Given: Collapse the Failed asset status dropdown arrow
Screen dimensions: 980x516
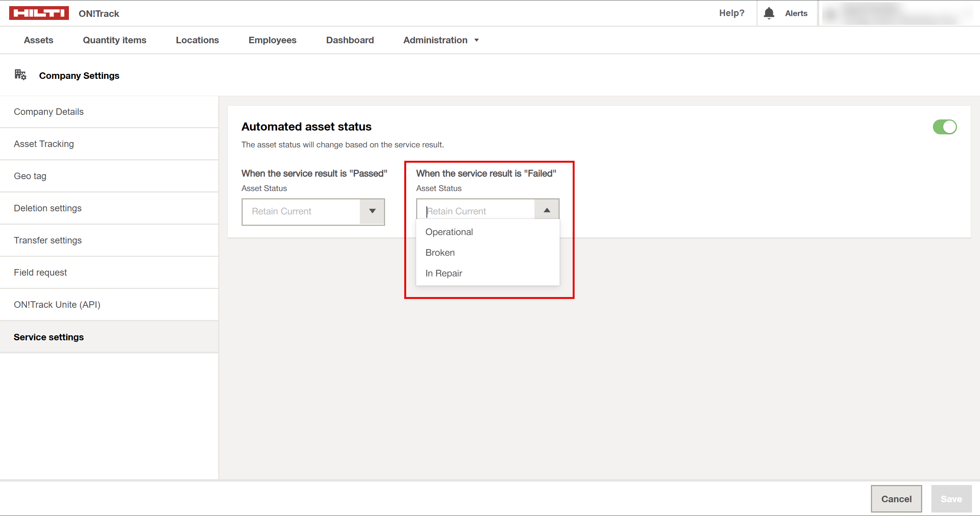Looking at the screenshot, I should click(547, 211).
